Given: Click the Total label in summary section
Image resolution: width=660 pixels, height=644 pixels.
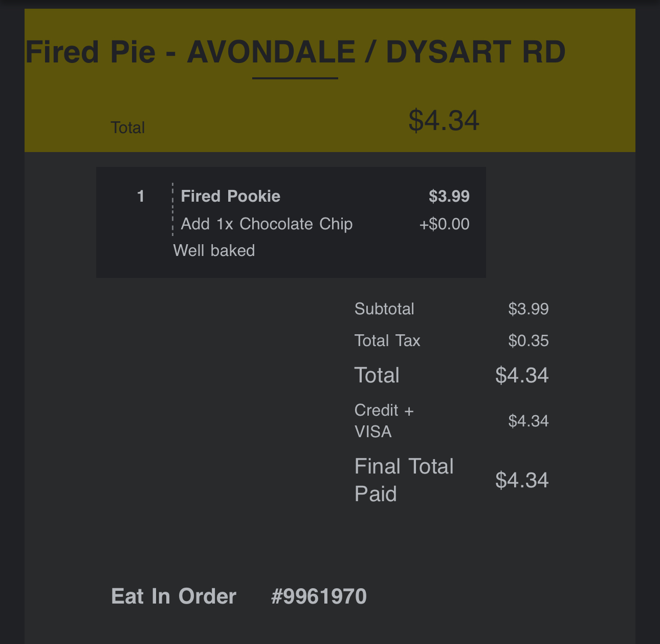Looking at the screenshot, I should [377, 375].
